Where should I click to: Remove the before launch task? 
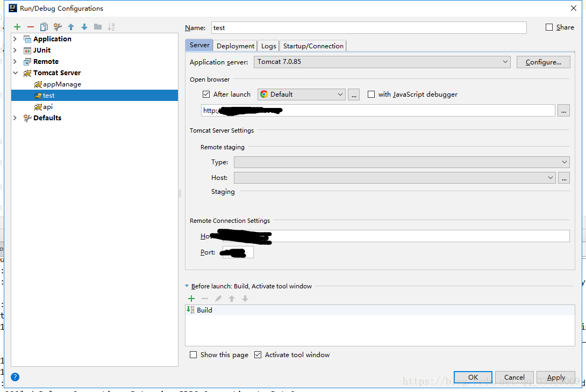click(x=205, y=299)
